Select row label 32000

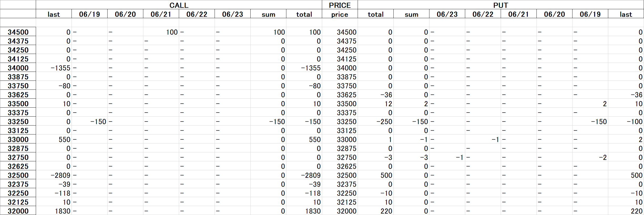pos(18,211)
